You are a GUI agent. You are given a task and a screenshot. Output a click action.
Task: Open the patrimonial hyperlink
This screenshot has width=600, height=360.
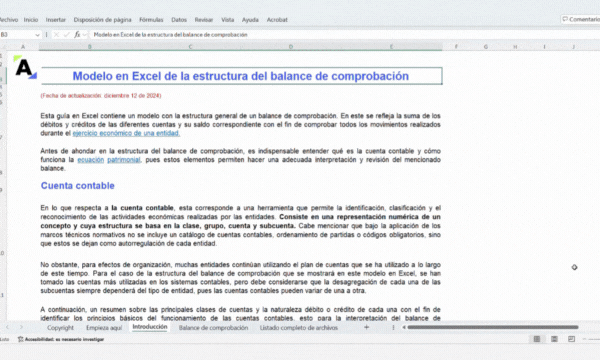(x=124, y=160)
